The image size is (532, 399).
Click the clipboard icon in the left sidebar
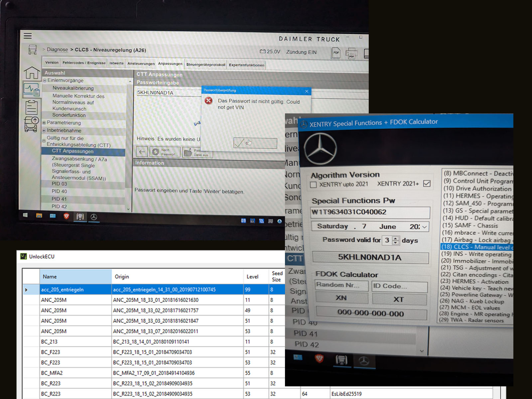pyautogui.click(x=32, y=107)
